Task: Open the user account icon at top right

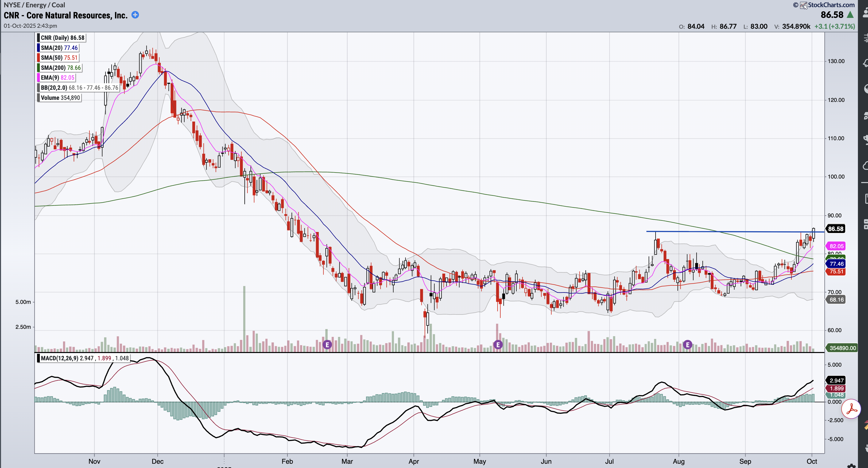Action: point(866,13)
